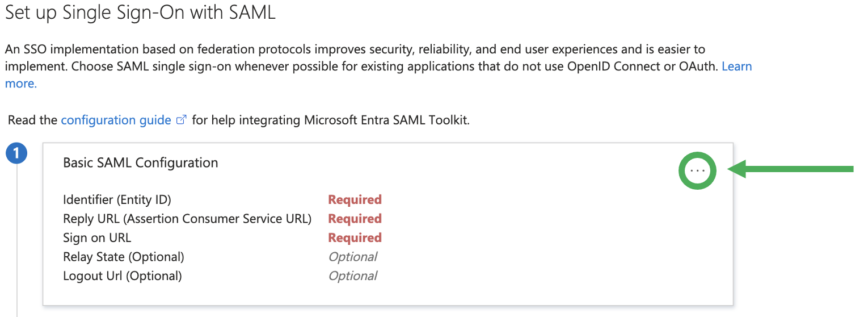The width and height of the screenshot is (868, 317).
Task: Click the Set up Single Sign-On with SAML title
Action: pyautogui.click(x=140, y=12)
